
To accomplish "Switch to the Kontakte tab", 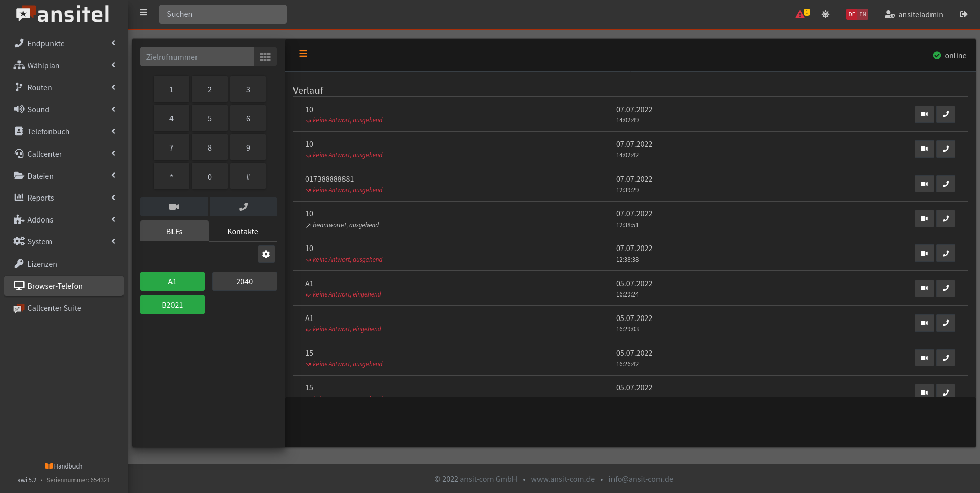I will pos(242,231).
